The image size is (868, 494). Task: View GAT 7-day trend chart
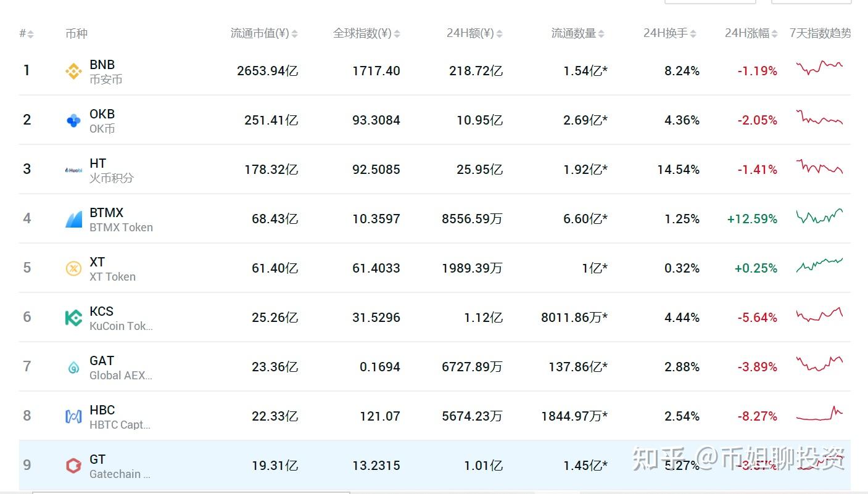click(819, 363)
